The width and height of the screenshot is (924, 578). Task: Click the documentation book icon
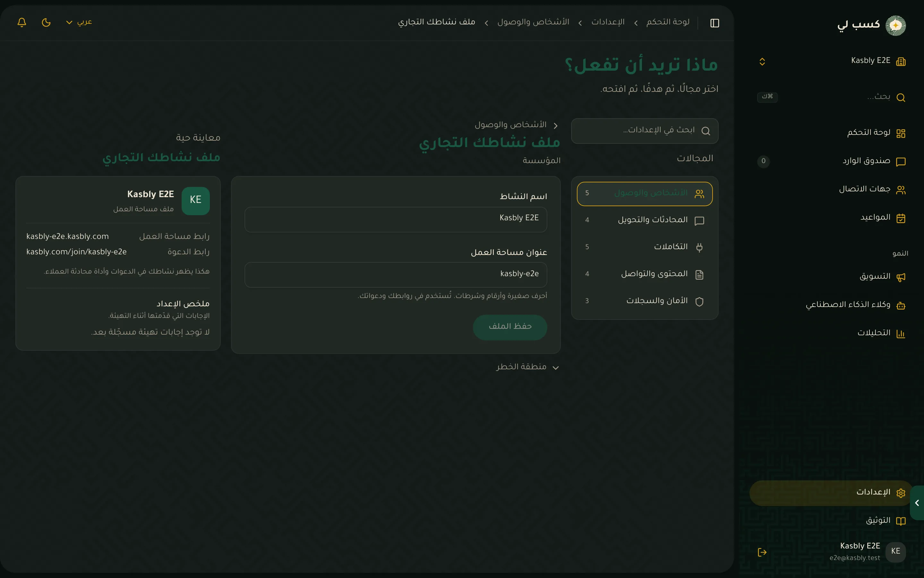coord(901,521)
